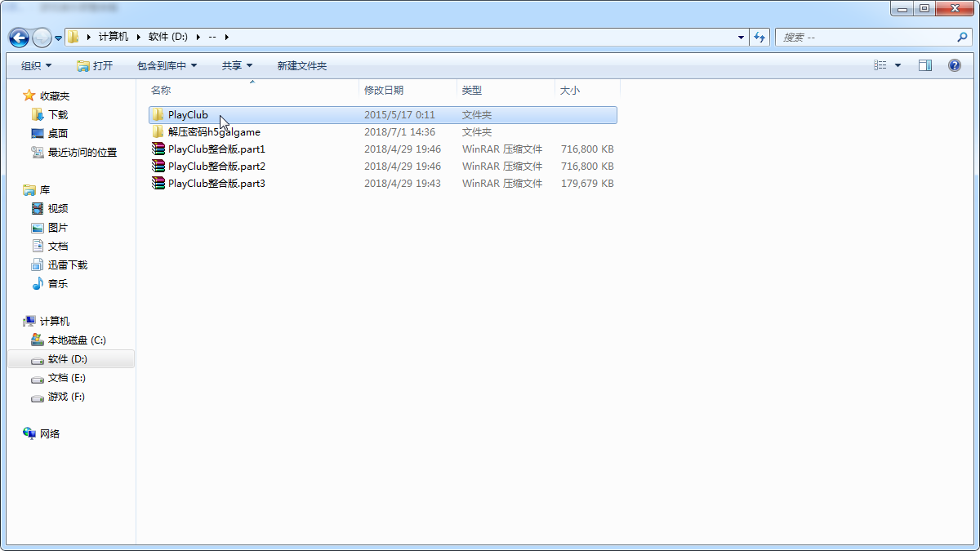The image size is (980, 551).
Task: Select the PlayClub整合版.part3 archive icon
Action: 158,184
